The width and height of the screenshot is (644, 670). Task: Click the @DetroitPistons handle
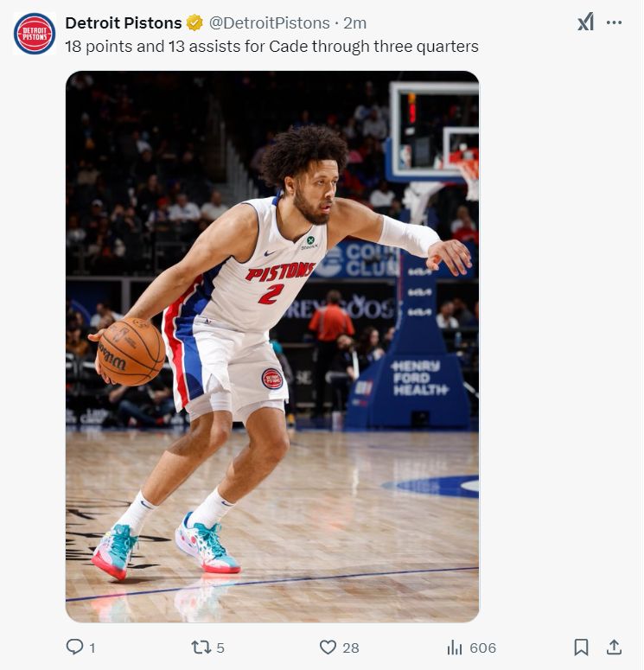270,23
